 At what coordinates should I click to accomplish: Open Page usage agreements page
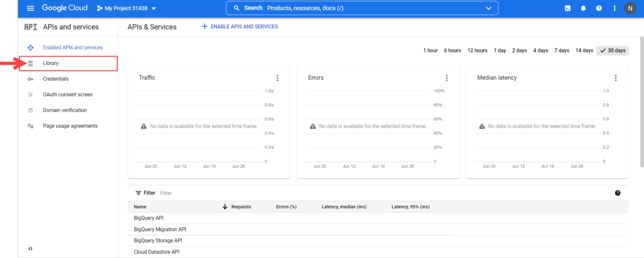[70, 126]
